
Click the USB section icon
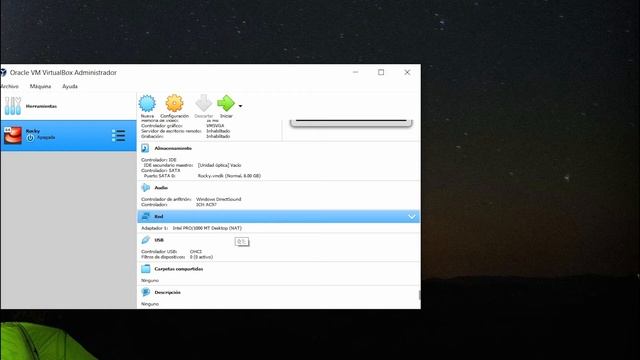145,240
